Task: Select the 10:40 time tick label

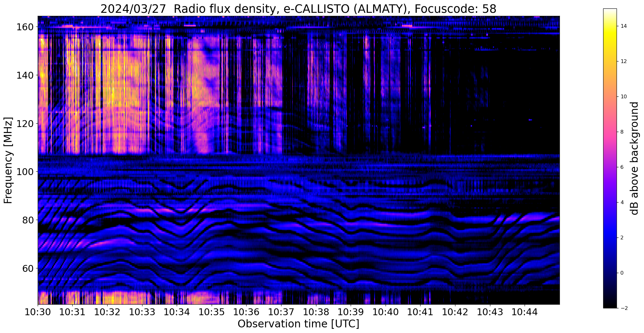Action: (386, 312)
